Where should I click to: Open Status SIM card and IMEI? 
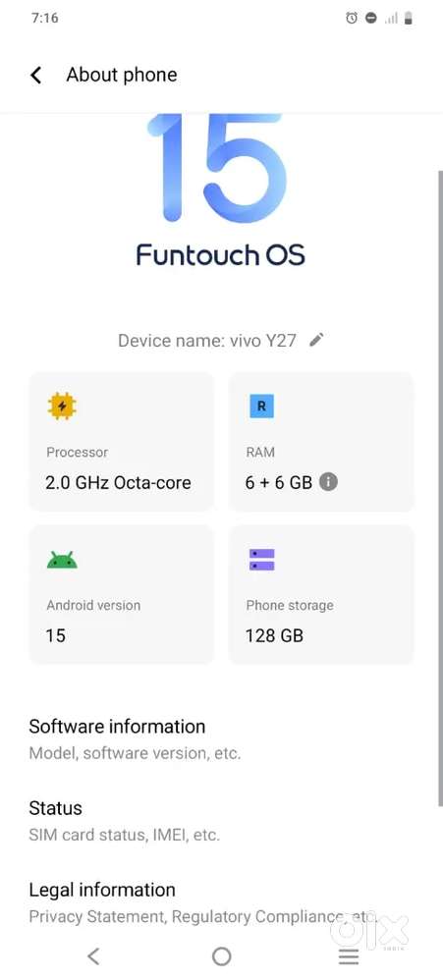click(x=221, y=821)
